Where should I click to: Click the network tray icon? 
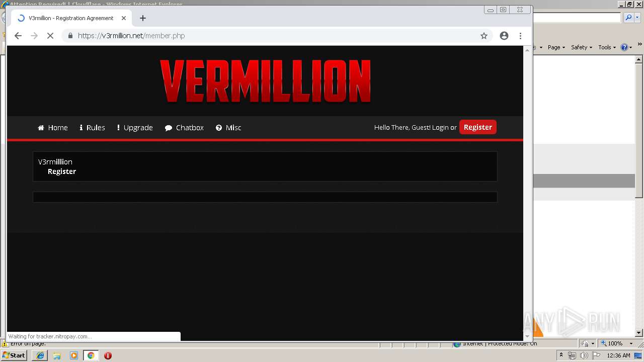pos(572,355)
